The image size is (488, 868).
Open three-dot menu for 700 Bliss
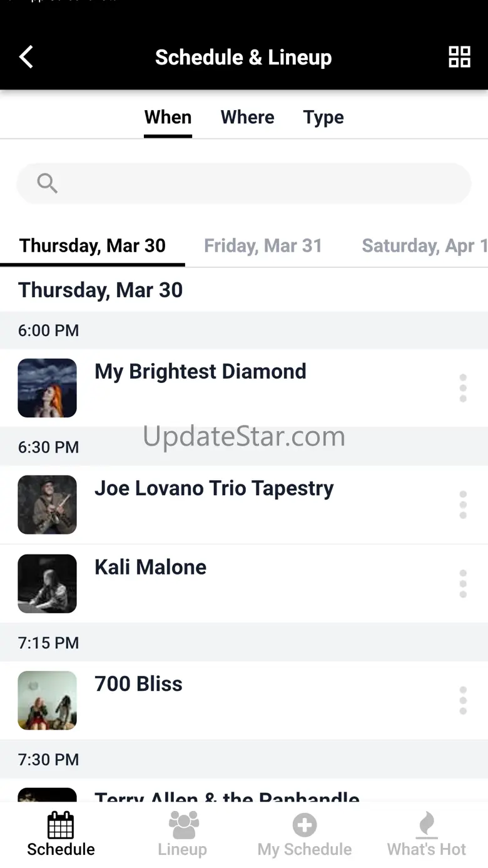click(463, 700)
